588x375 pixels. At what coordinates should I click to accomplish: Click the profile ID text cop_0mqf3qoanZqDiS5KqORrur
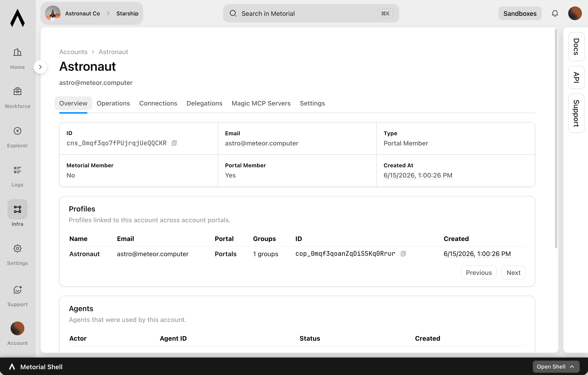click(x=345, y=254)
